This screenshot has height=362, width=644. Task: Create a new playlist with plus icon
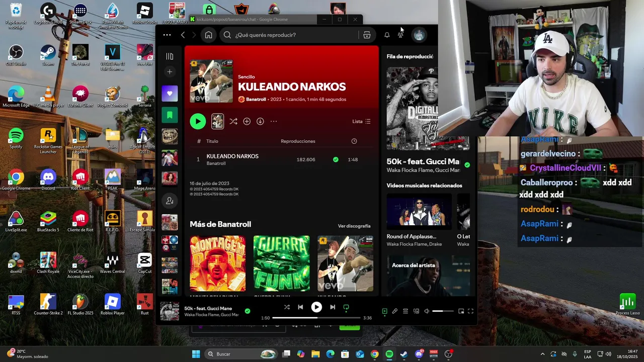[x=170, y=72]
